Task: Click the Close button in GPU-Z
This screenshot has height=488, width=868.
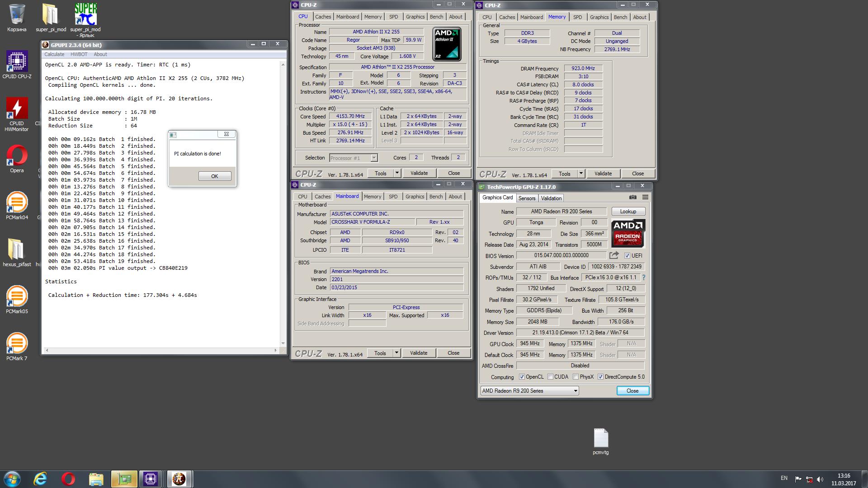Action: pyautogui.click(x=632, y=391)
